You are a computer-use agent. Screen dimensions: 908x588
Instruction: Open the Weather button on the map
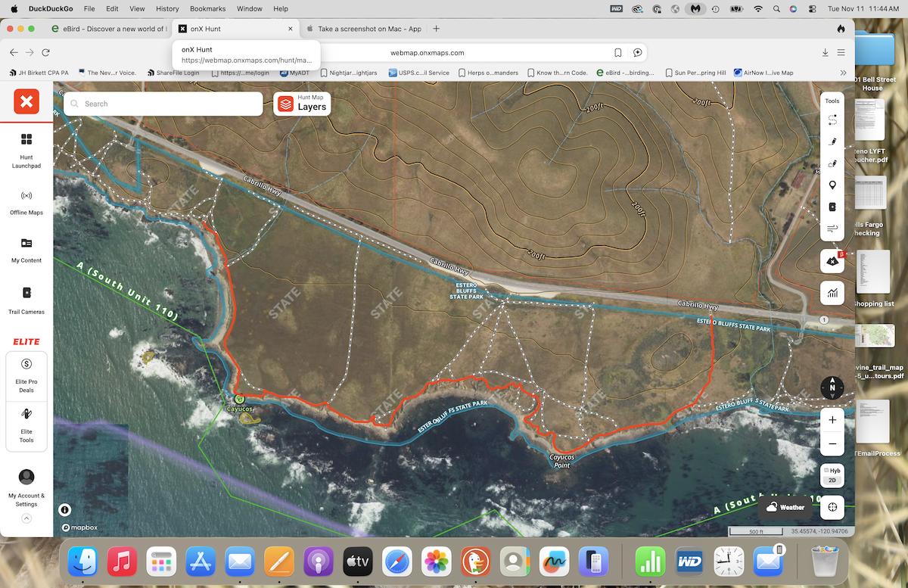pyautogui.click(x=785, y=507)
